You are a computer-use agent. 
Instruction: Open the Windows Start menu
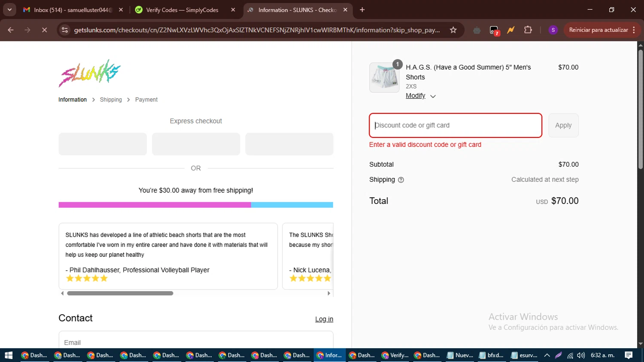(9, 355)
